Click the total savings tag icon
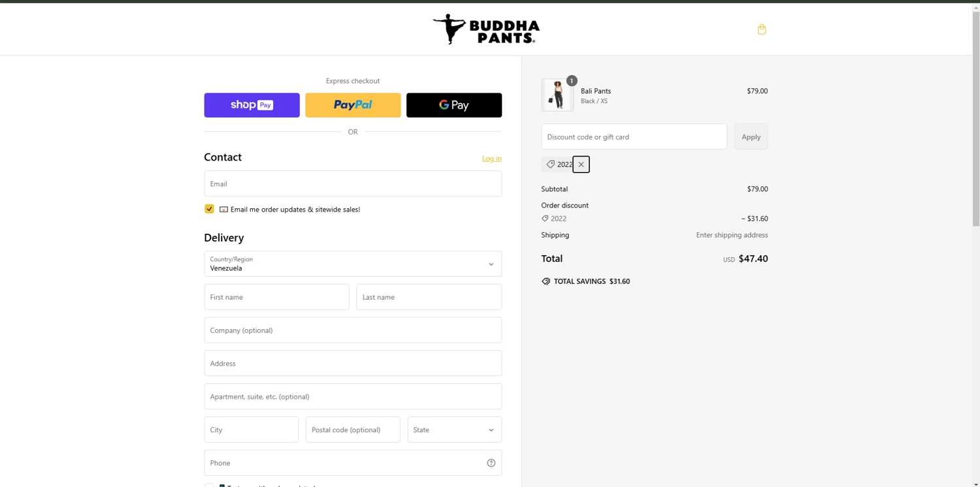The width and height of the screenshot is (980, 487). tap(546, 281)
